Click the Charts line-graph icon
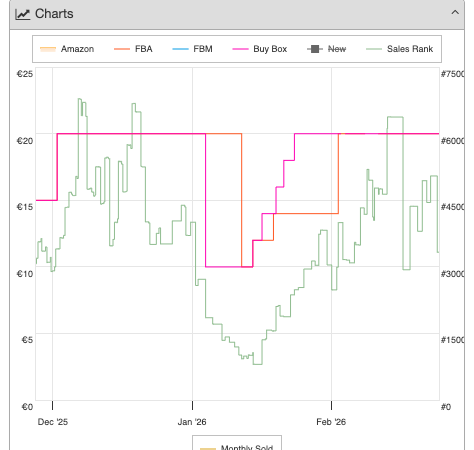This screenshot has width=474, height=450. coord(23,14)
